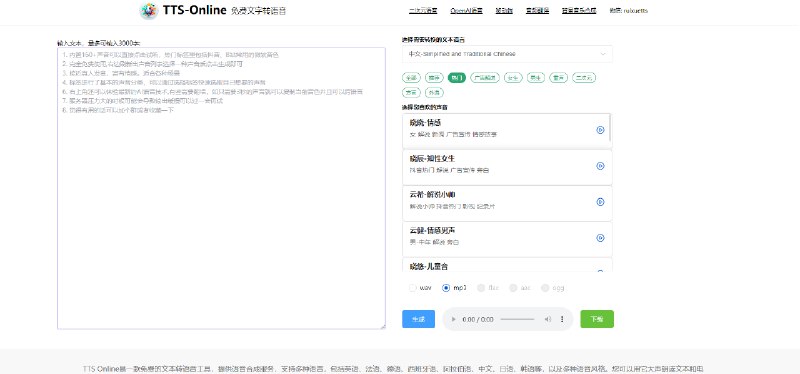
Task: Select the mp3 output format
Action: [x=446, y=288]
